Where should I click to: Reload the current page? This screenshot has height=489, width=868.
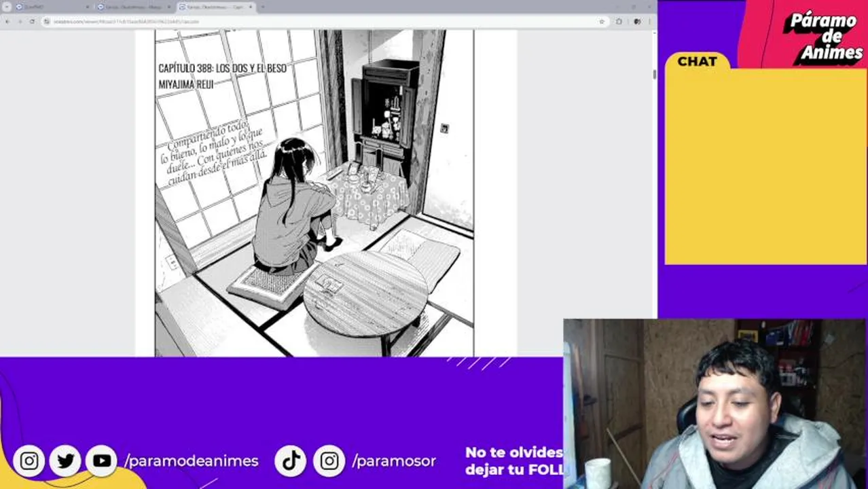(x=32, y=21)
